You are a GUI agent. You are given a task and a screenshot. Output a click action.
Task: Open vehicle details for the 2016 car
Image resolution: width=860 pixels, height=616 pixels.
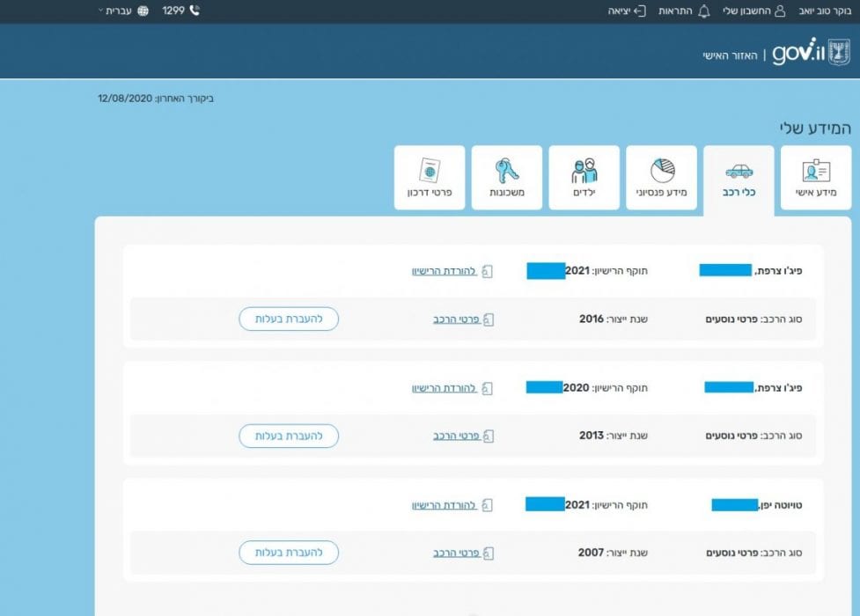coord(456,319)
